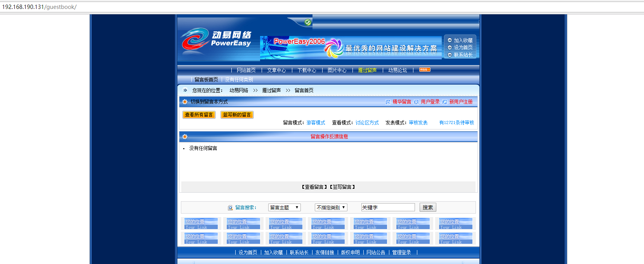Open 管理登录 in footer

click(401, 252)
